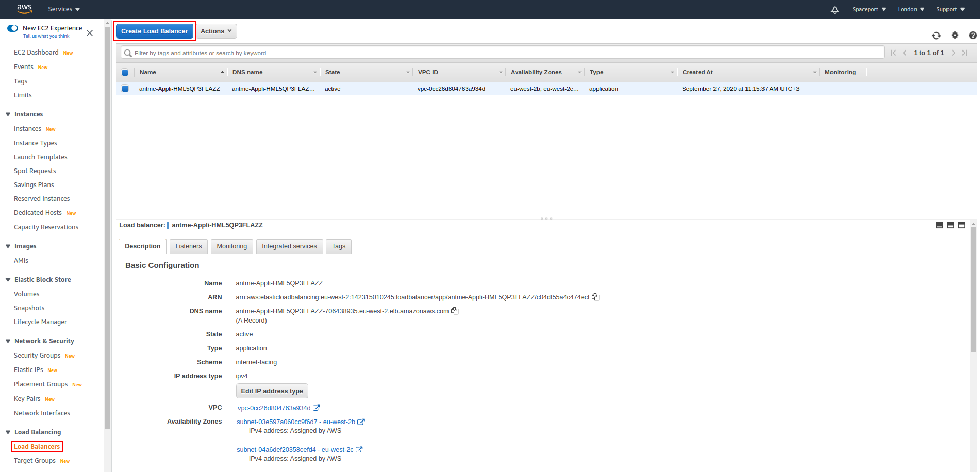Image resolution: width=980 pixels, height=472 pixels.
Task: Copy the ARN to clipboard
Action: pos(595,297)
